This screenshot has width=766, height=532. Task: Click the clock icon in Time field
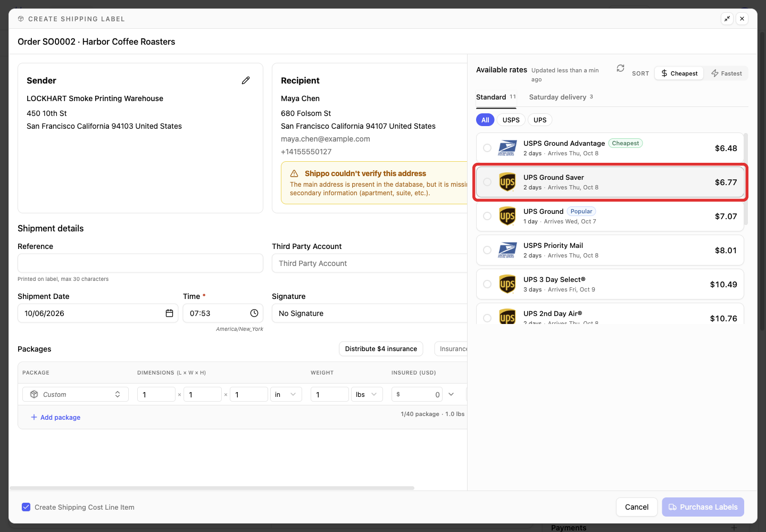coord(254,313)
